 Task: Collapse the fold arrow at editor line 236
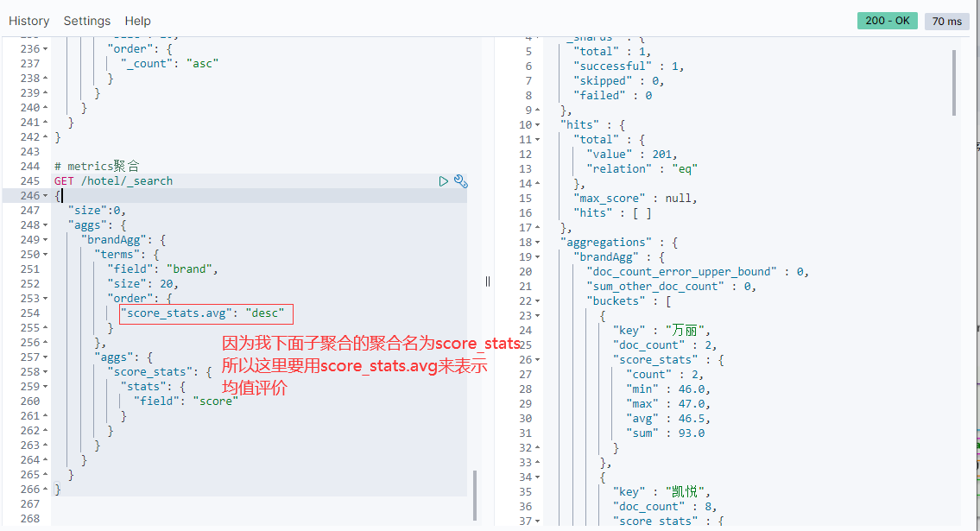(x=45, y=49)
